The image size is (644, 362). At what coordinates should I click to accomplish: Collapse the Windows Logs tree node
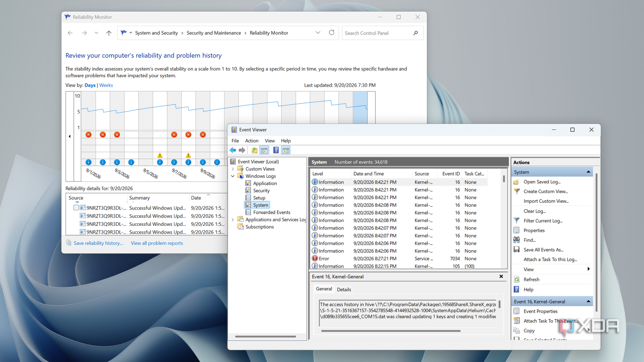[233, 176]
